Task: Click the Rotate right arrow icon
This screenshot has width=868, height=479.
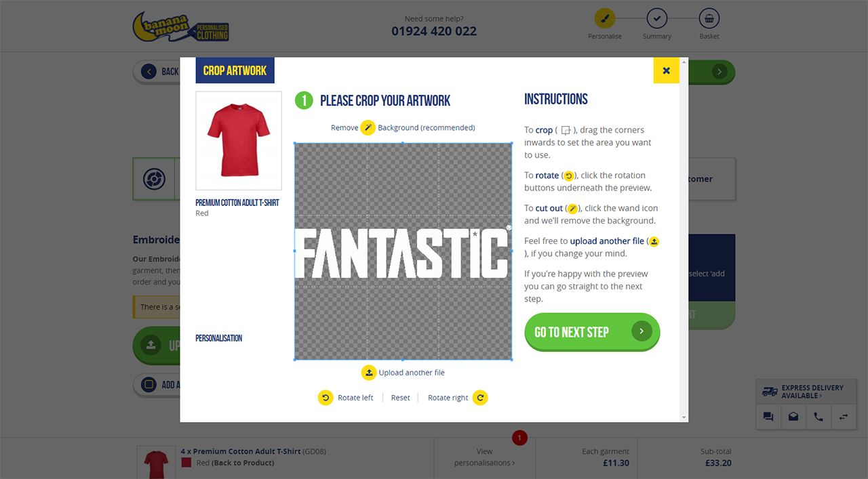Action: [480, 398]
